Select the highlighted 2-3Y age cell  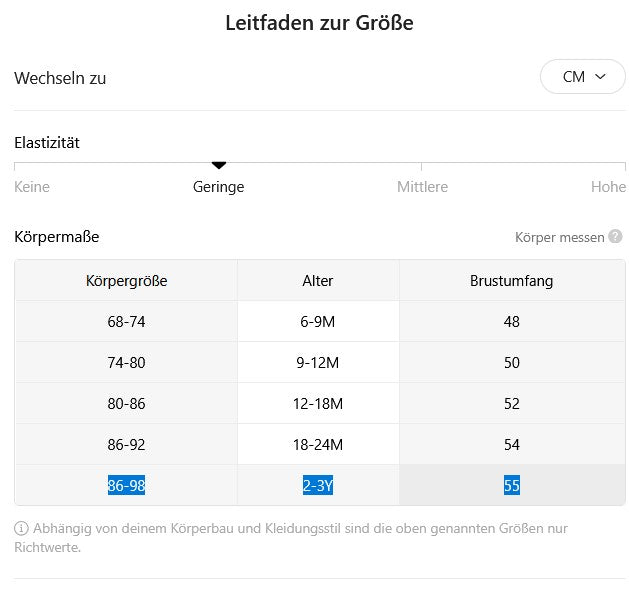coord(319,486)
